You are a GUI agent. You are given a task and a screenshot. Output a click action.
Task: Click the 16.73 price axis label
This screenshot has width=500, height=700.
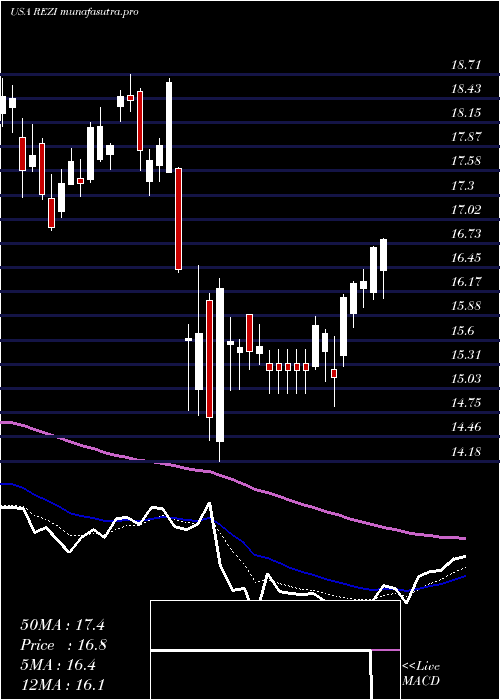coord(466,234)
